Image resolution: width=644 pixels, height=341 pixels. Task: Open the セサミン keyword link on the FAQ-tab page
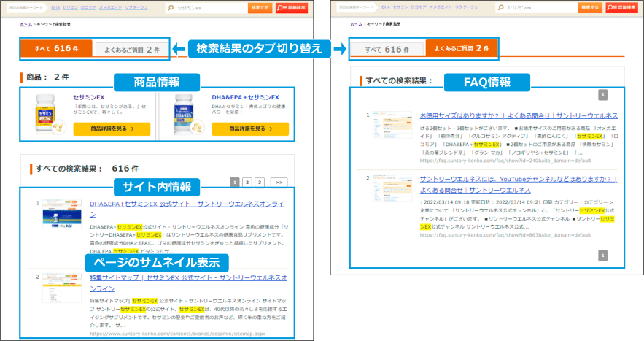tap(400, 7)
